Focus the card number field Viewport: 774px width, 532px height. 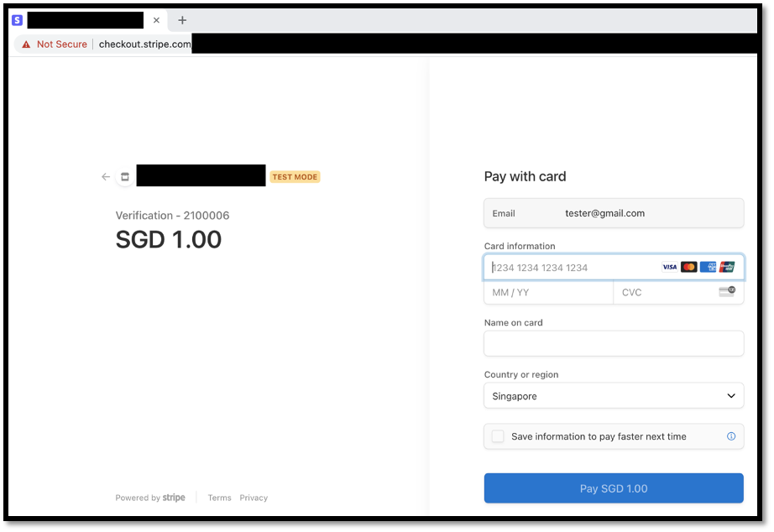[x=571, y=268]
